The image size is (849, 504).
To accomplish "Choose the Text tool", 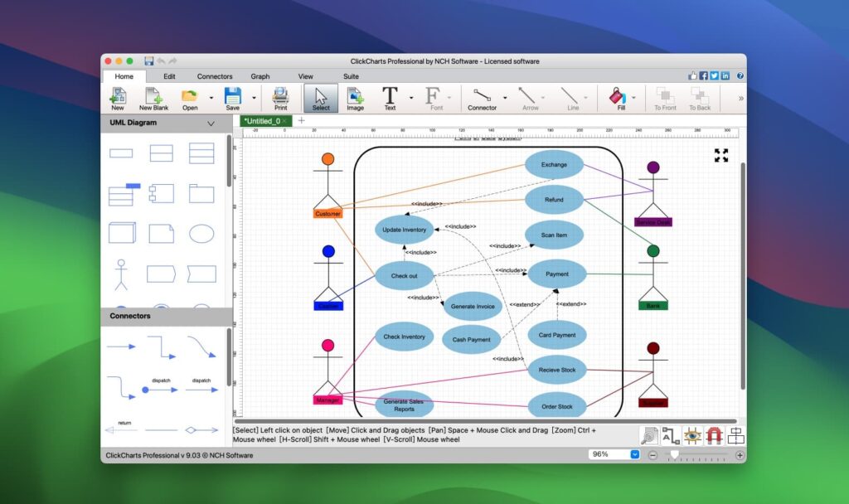I will pyautogui.click(x=390, y=99).
